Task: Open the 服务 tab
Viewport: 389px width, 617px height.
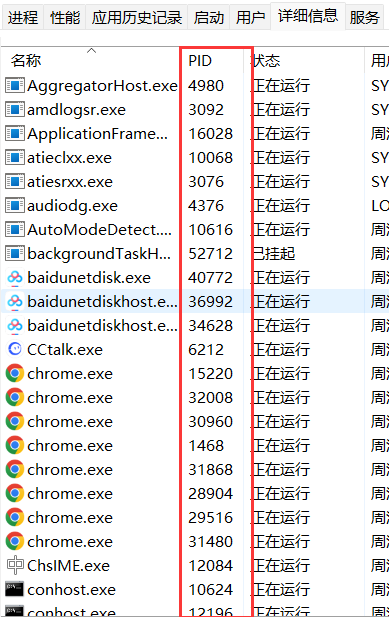Action: tap(364, 17)
